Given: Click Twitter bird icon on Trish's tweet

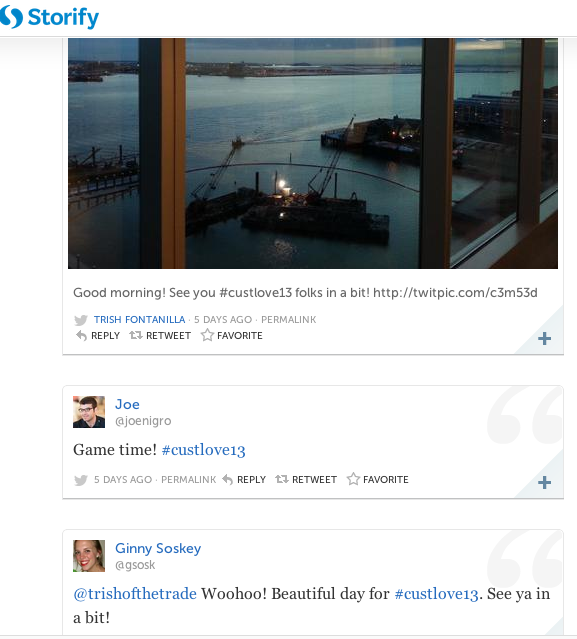Looking at the screenshot, I should pyautogui.click(x=81, y=320).
